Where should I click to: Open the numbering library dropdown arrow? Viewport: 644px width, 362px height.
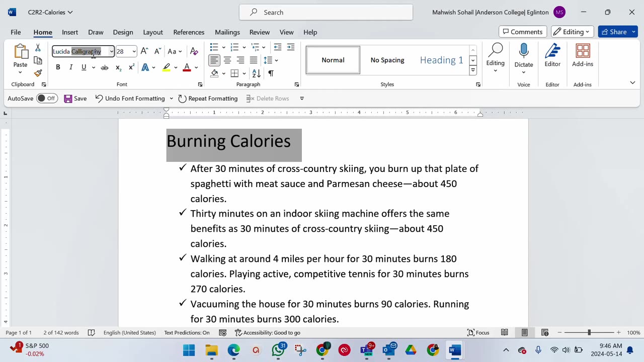point(244,47)
